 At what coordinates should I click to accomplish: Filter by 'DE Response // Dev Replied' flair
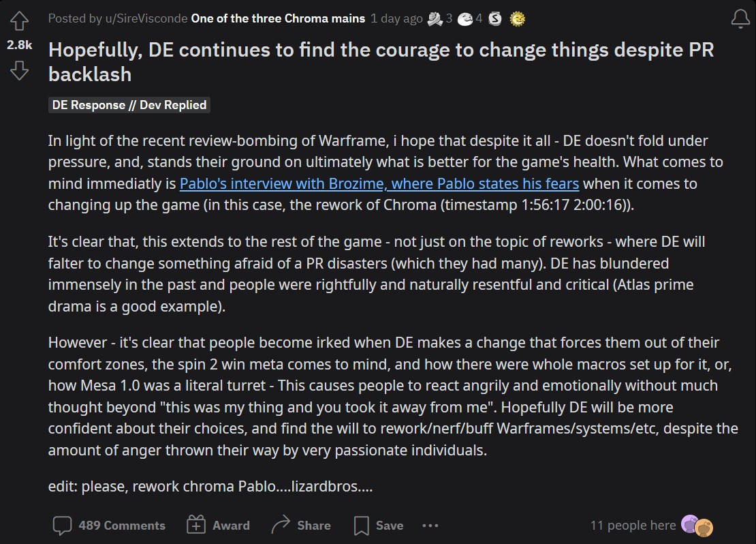[129, 105]
